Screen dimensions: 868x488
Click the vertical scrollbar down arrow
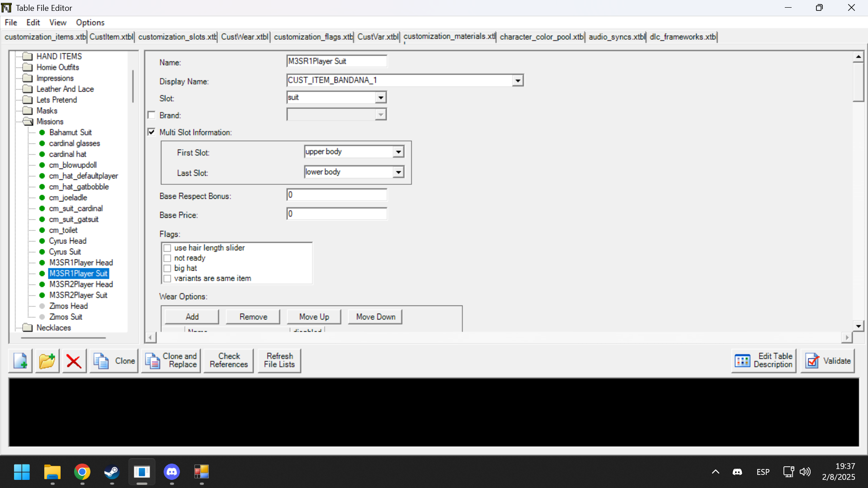pos(858,326)
